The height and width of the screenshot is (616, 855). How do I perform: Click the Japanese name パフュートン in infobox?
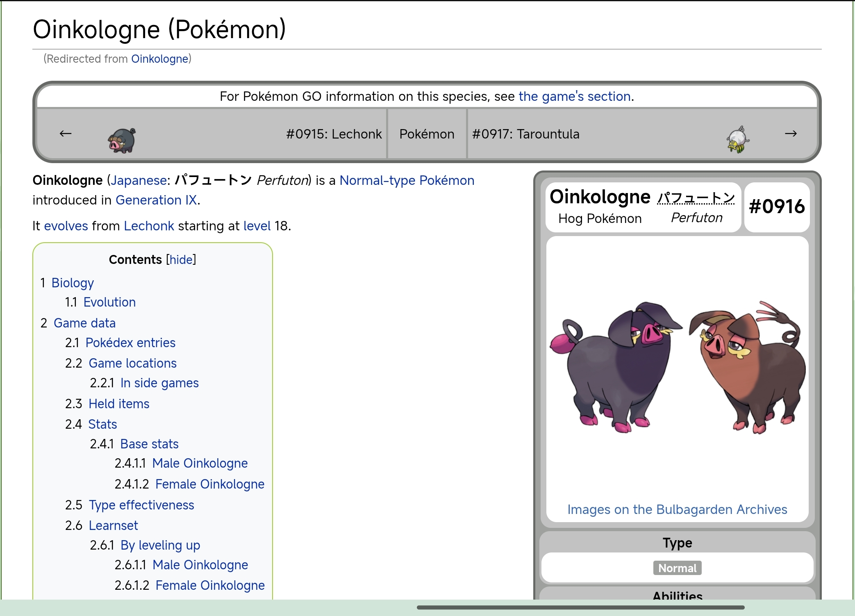[696, 198]
